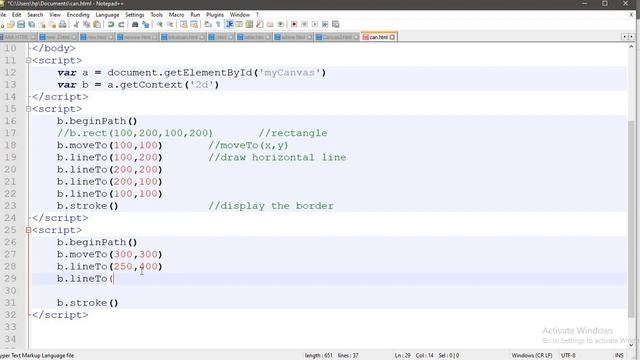Click the Zoom Out toolbar icon
The width and height of the screenshot is (640, 360).
[x=170, y=24]
